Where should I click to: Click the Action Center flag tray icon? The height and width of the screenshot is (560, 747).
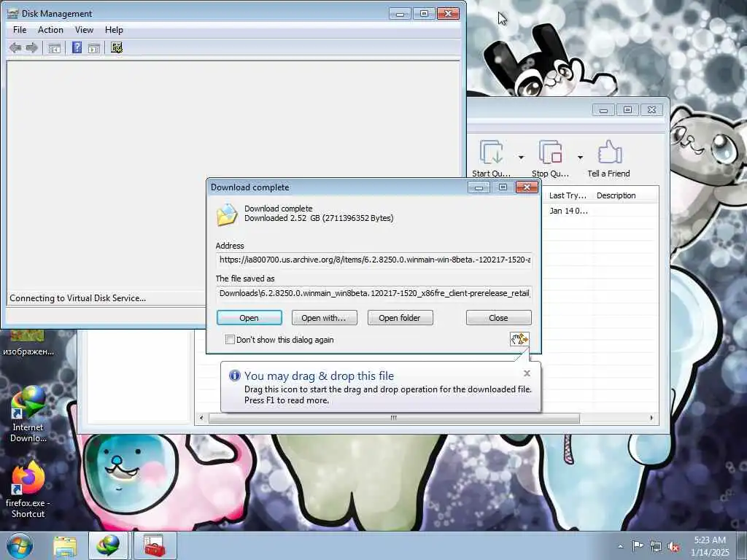click(638, 546)
